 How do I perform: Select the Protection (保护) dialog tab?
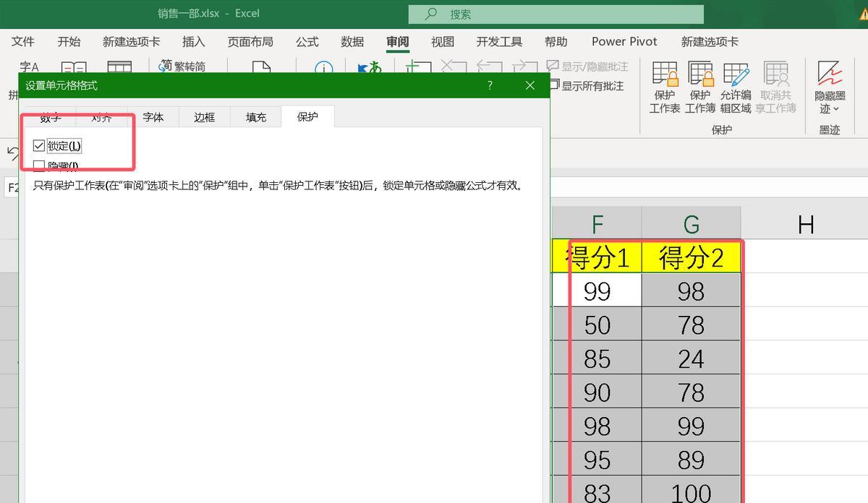[x=307, y=116]
